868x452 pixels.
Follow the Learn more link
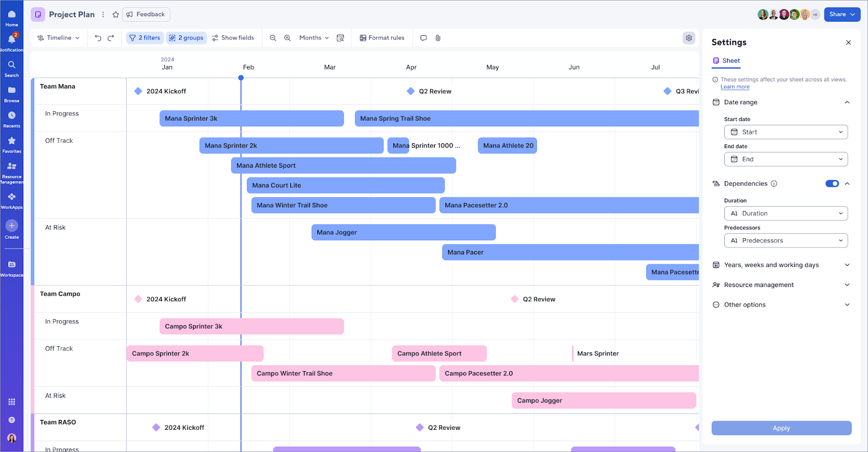735,87
